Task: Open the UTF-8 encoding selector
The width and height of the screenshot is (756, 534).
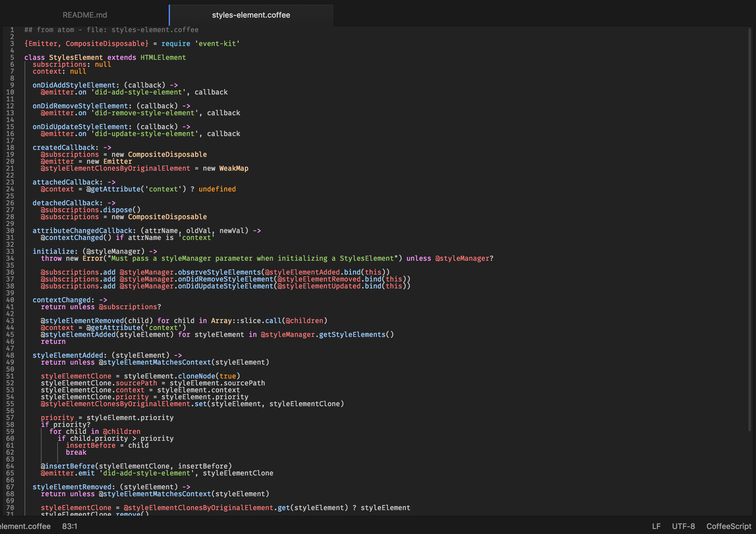Action: 683,526
